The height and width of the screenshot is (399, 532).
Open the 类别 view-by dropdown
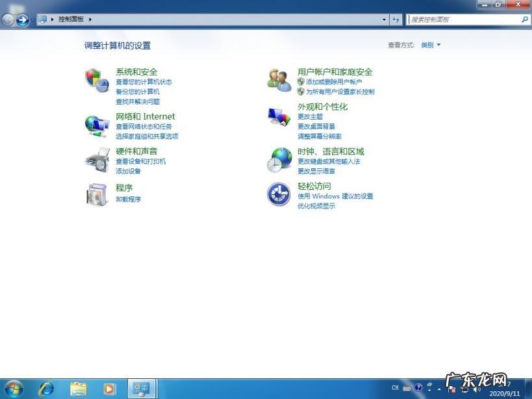[x=431, y=45]
